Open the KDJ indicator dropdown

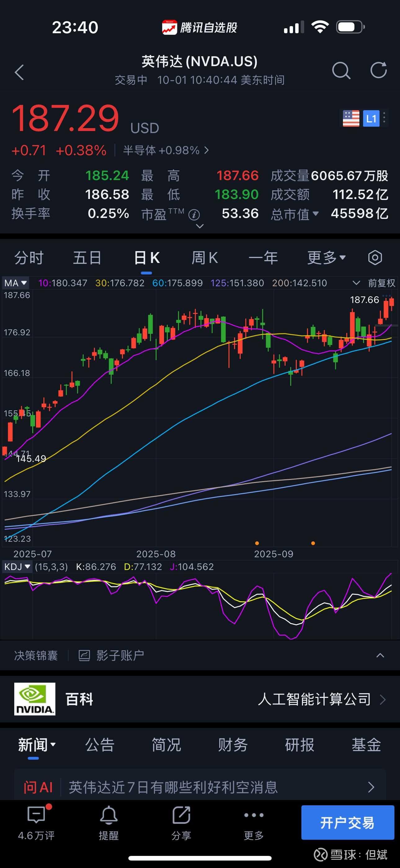click(x=17, y=567)
